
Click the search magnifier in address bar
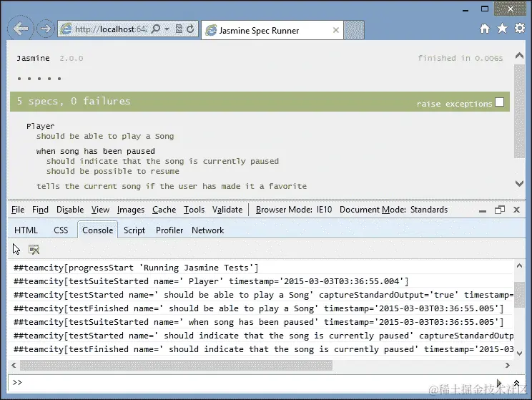[x=156, y=29]
